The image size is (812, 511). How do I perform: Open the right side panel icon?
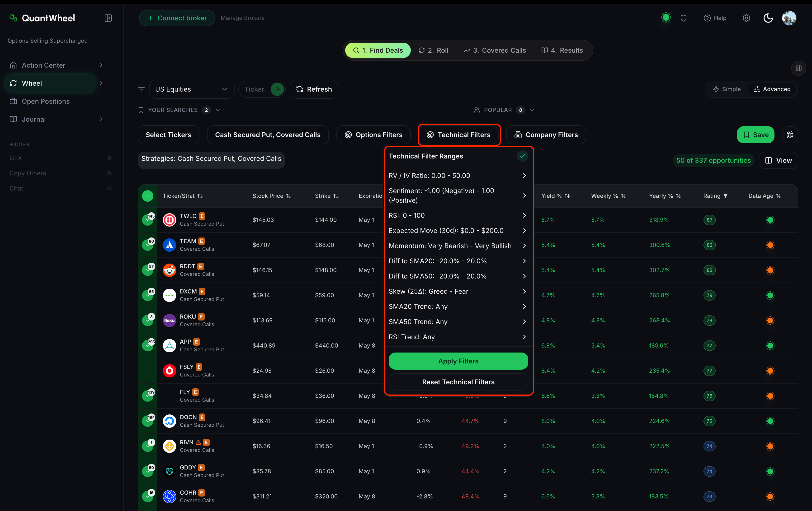tap(798, 68)
